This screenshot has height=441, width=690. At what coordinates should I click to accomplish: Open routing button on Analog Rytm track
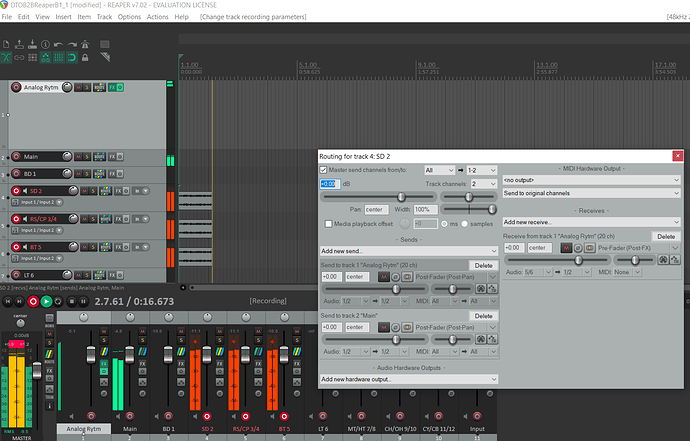coord(99,87)
